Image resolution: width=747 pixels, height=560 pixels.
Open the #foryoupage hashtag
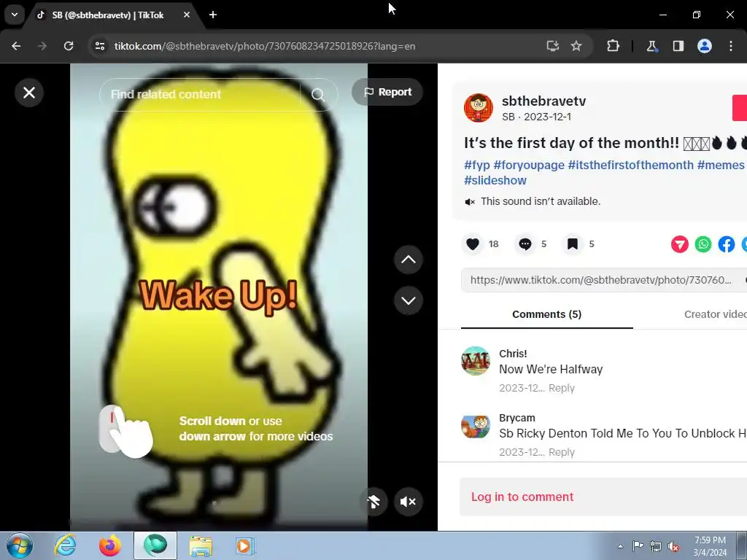click(x=529, y=165)
